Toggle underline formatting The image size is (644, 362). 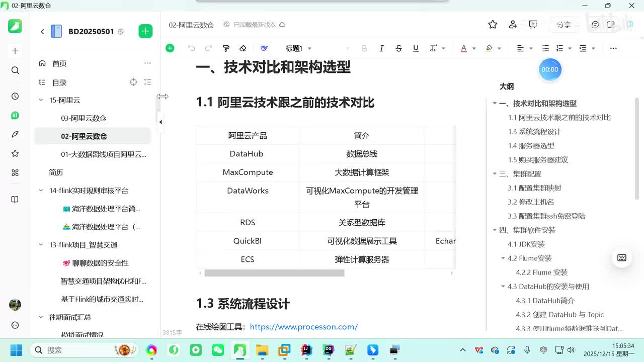click(x=416, y=48)
